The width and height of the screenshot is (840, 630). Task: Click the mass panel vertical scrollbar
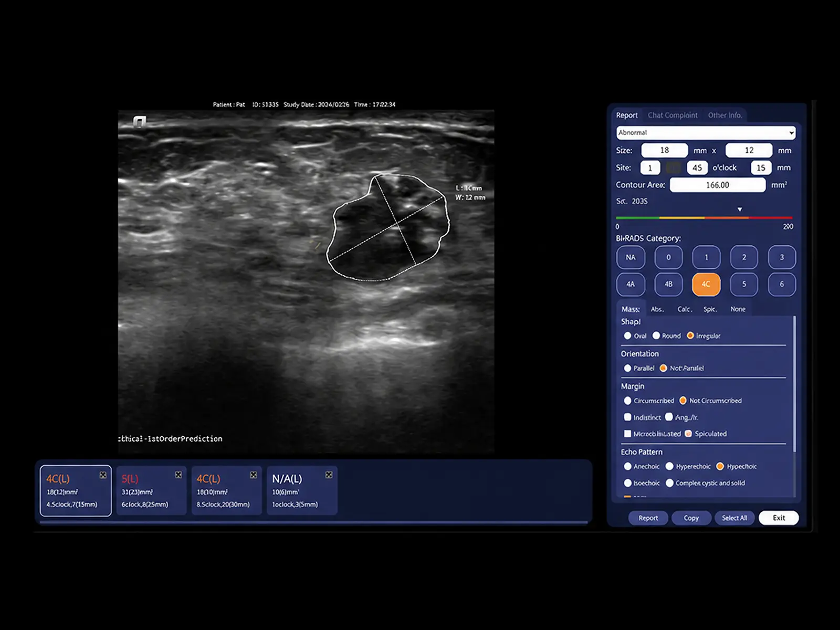pos(794,383)
